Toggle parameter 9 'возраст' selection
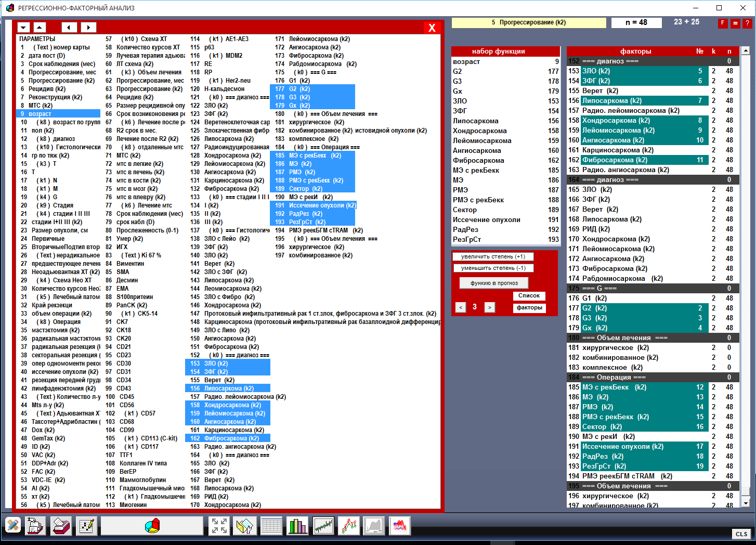The width and height of the screenshot is (756, 545). (x=60, y=113)
